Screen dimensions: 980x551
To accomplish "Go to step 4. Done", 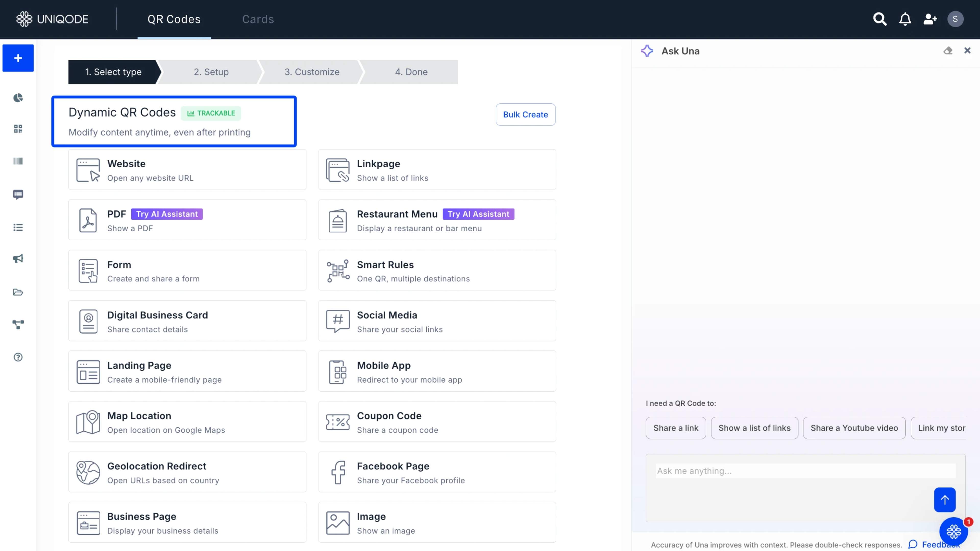I will tap(411, 72).
